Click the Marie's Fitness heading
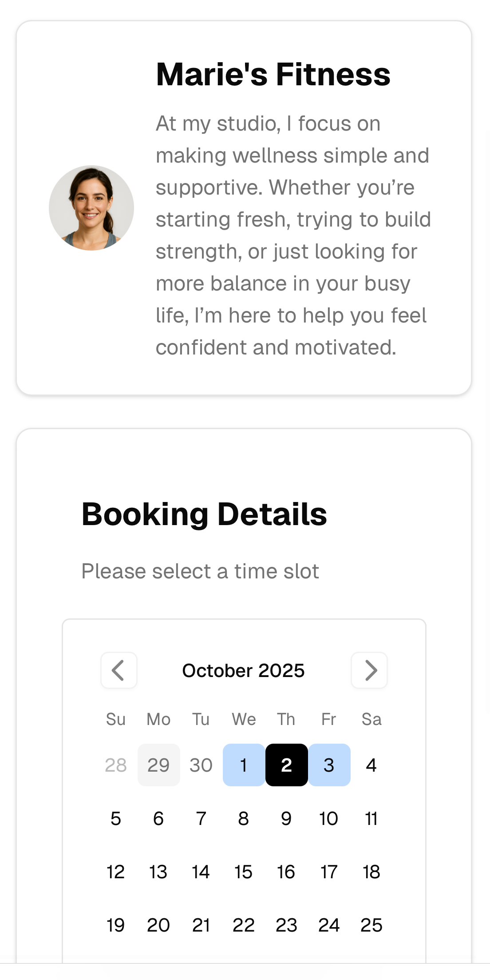Viewport: 490px width, 980px height. tap(273, 74)
